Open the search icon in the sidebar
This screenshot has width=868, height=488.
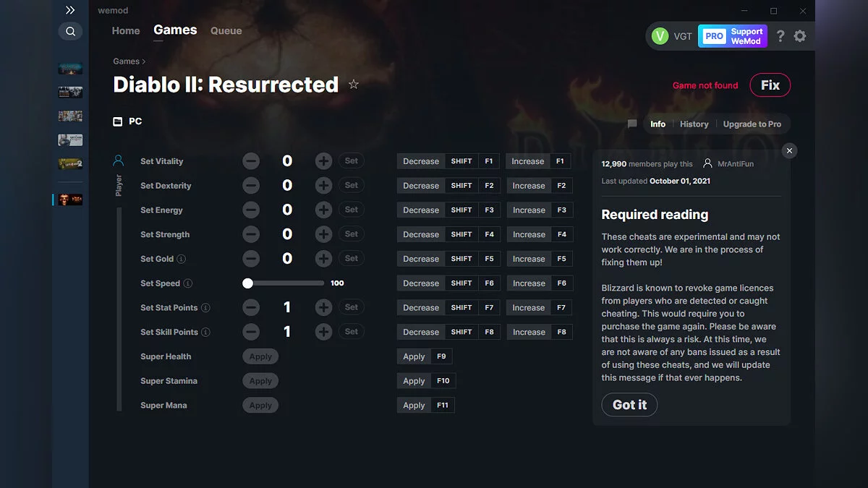click(70, 31)
